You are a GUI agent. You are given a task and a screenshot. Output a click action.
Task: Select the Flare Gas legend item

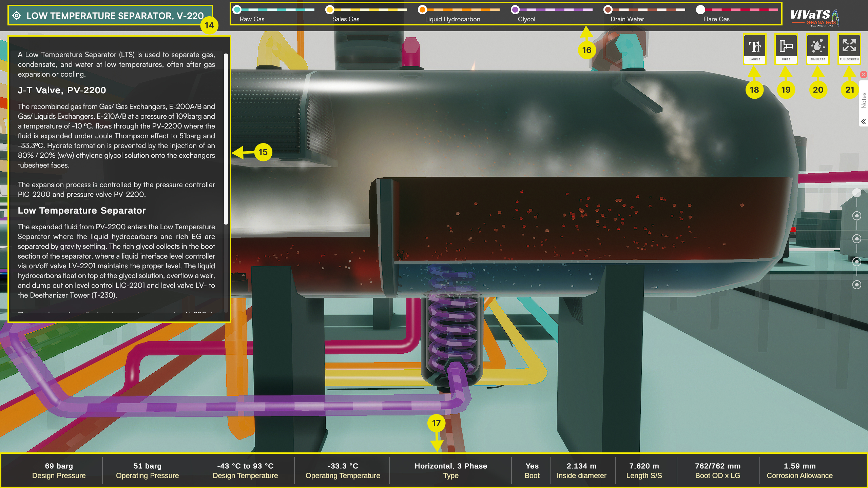(x=700, y=9)
